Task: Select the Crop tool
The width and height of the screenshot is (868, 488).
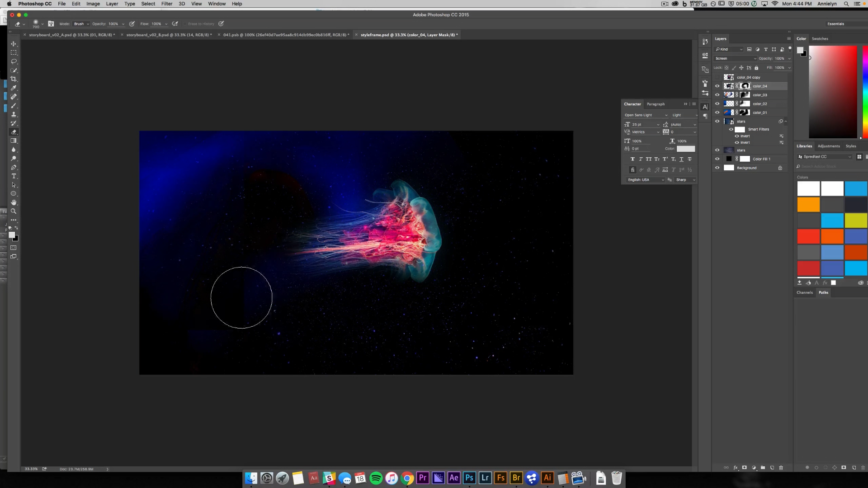Action: [x=14, y=79]
